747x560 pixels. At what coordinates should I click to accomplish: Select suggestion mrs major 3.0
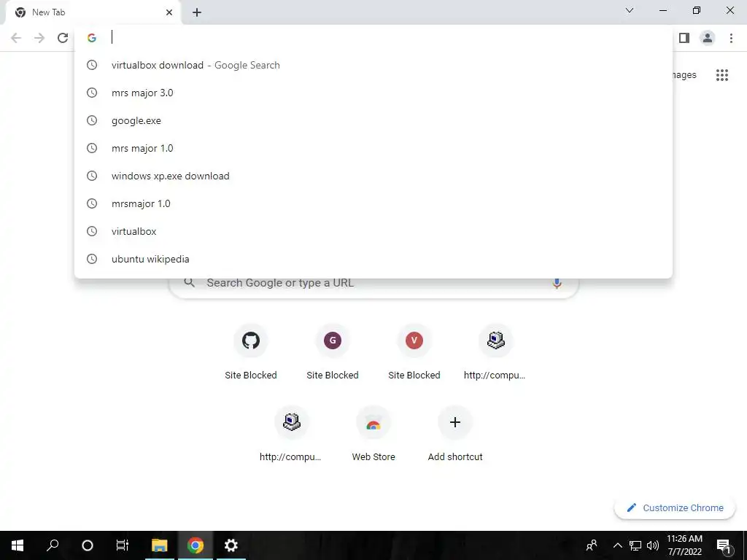(373, 93)
